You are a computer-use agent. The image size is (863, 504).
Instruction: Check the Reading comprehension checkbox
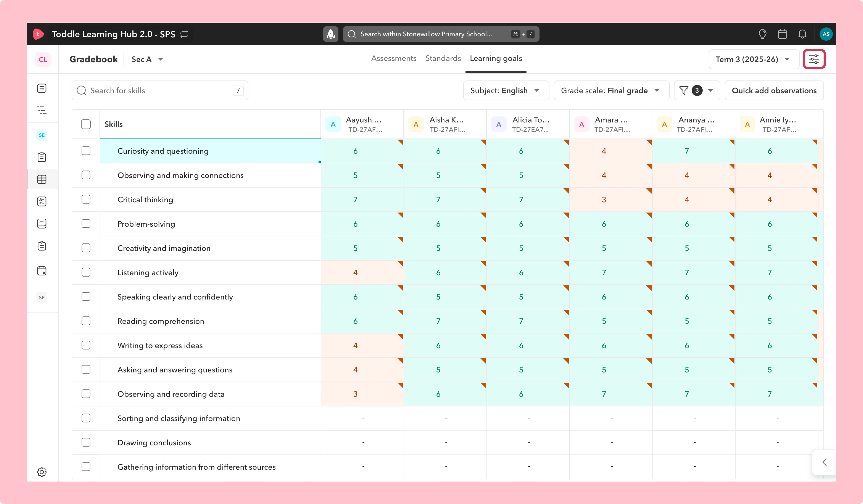86,321
